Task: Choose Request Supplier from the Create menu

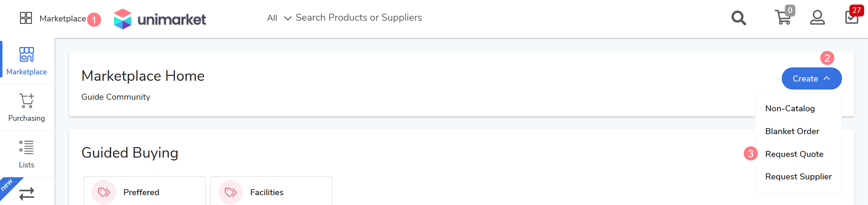Action: pos(799,177)
